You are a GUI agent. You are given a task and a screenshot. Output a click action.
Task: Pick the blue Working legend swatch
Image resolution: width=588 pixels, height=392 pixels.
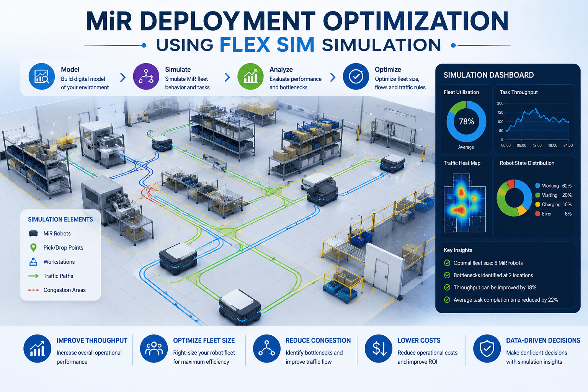pyautogui.click(x=538, y=186)
